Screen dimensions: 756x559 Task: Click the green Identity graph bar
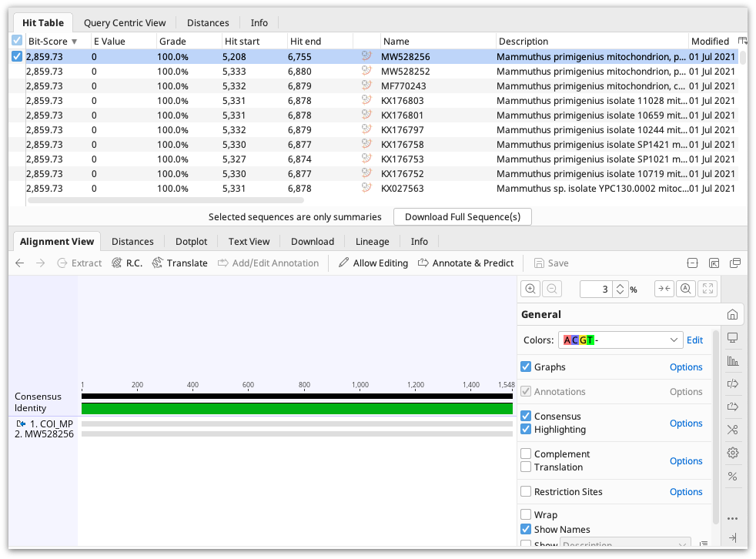point(297,409)
